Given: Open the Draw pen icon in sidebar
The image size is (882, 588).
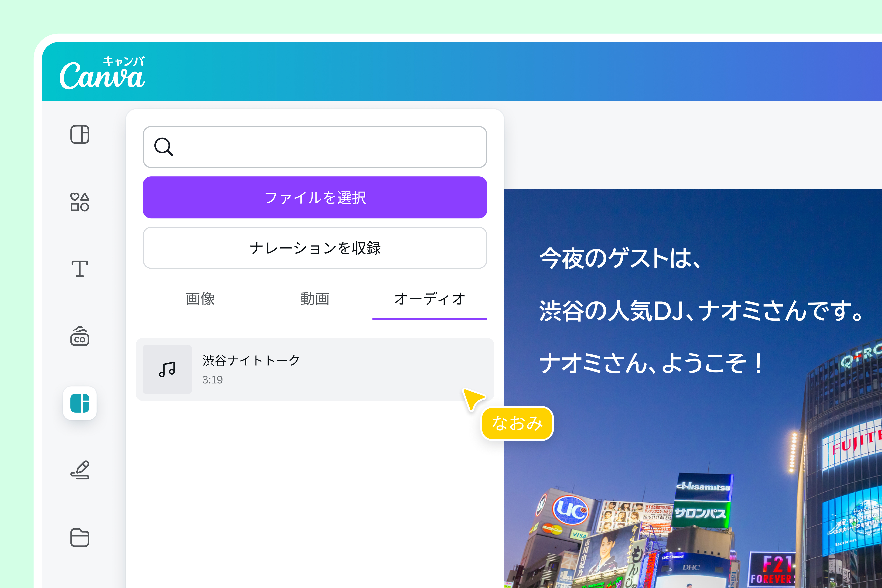Looking at the screenshot, I should coord(80,470).
